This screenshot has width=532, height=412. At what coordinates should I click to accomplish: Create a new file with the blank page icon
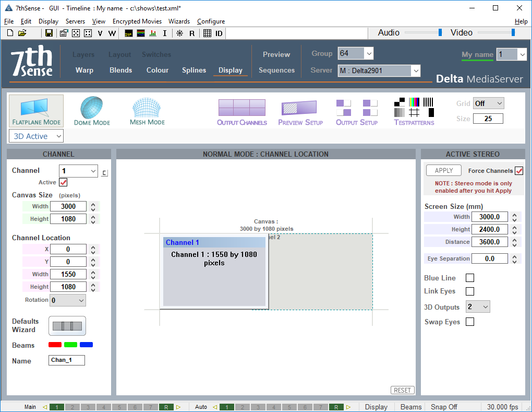[x=10, y=33]
